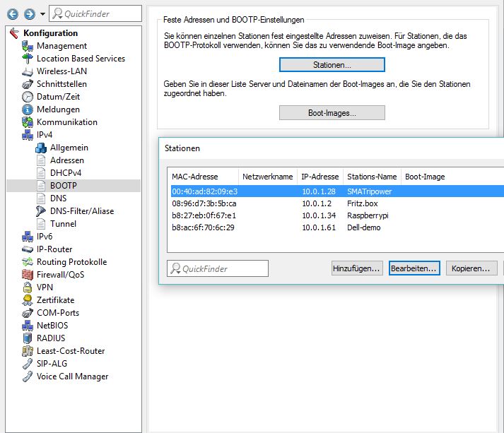Open the Wireless-LAN configuration section

coord(61,71)
